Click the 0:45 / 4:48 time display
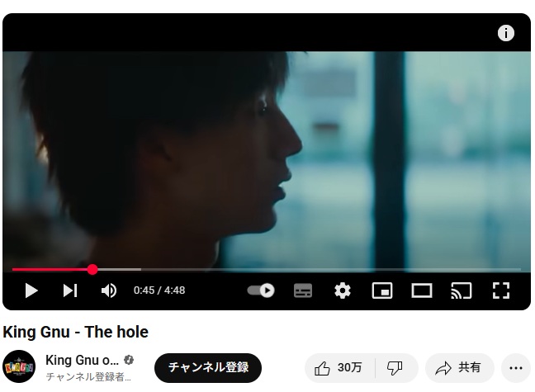This screenshot has width=535, height=392. [x=159, y=290]
